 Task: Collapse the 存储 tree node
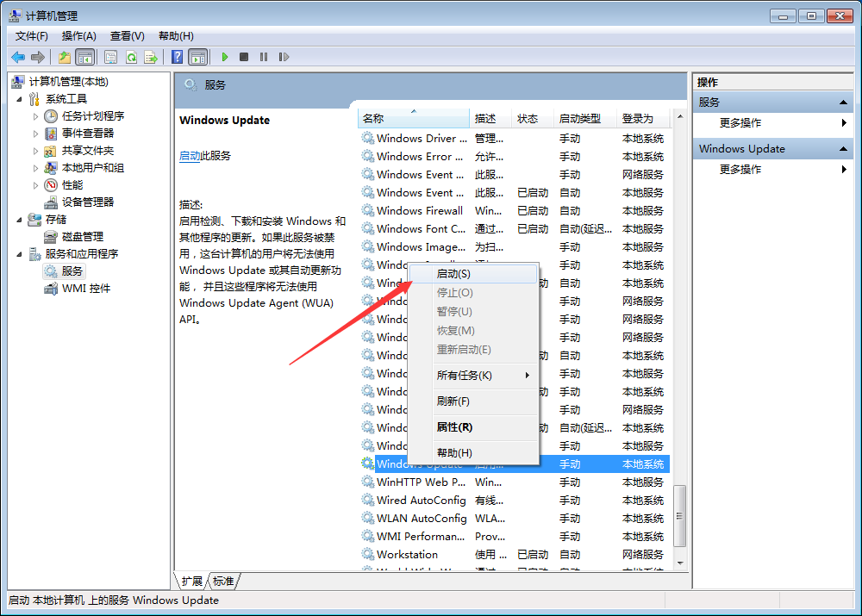click(x=20, y=220)
